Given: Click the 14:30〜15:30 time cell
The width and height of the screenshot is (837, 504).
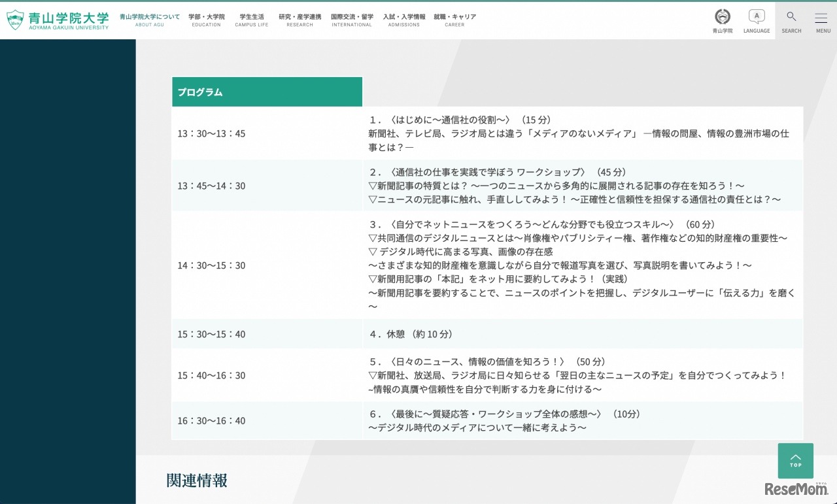Looking at the screenshot, I should coord(211,265).
